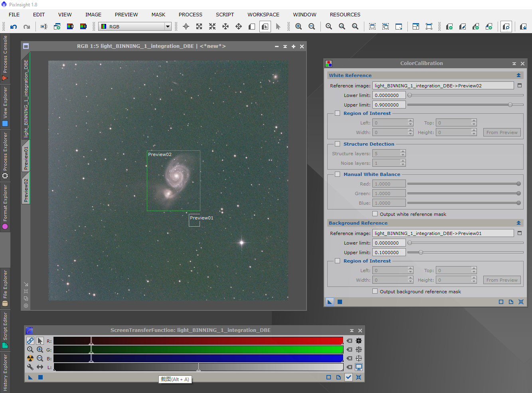Viewport: 532px width, 393px height.
Task: Click From Preview in white reference ROI
Action: coord(502,132)
